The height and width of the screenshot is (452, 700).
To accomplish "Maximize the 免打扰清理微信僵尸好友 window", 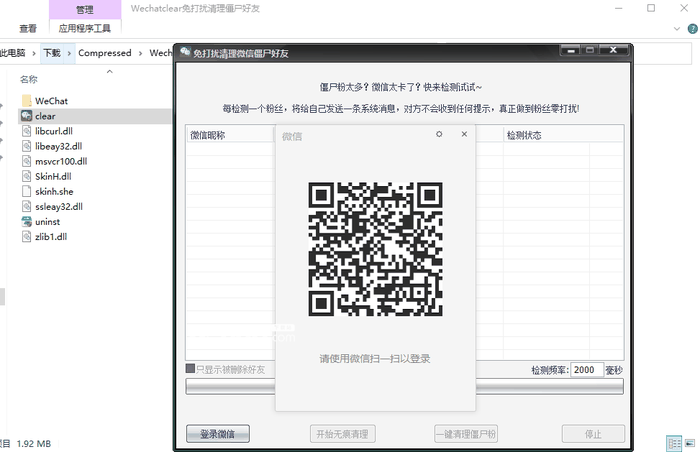I will (x=590, y=50).
